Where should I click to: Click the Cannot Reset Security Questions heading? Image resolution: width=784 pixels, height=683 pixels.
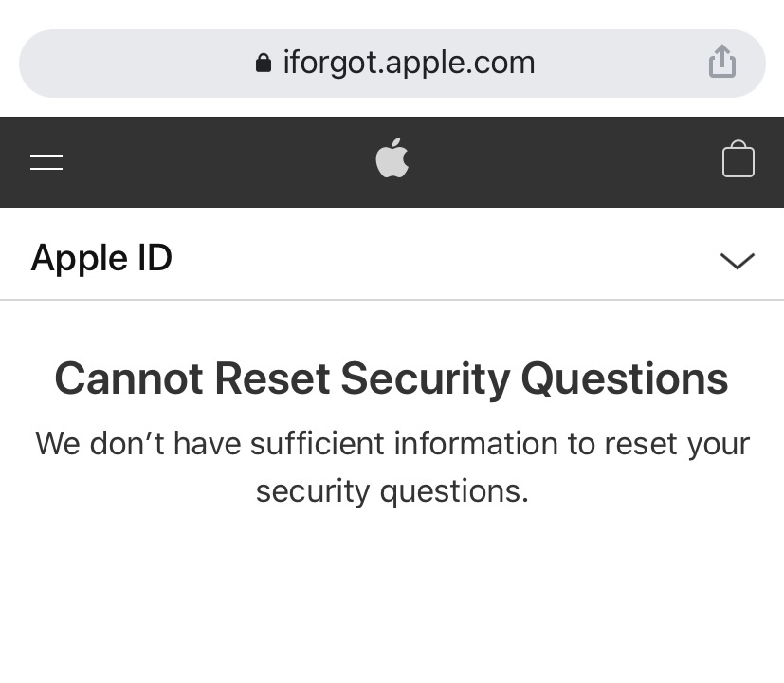(x=391, y=378)
